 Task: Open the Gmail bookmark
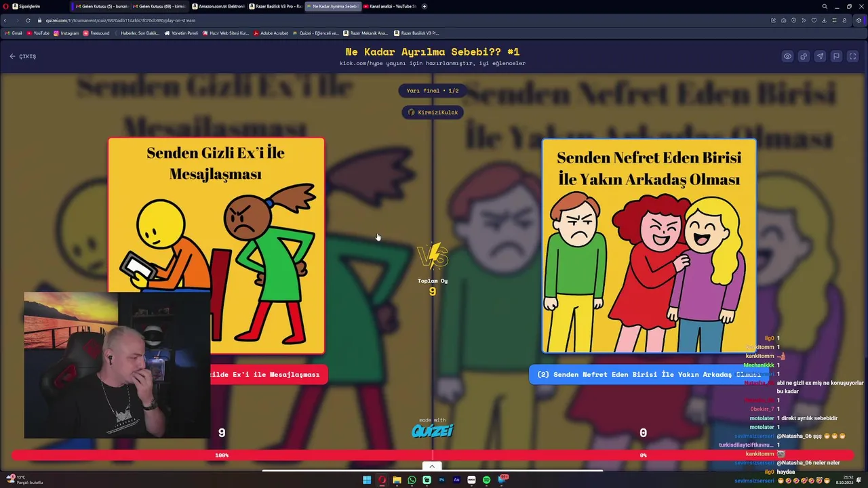tap(14, 33)
